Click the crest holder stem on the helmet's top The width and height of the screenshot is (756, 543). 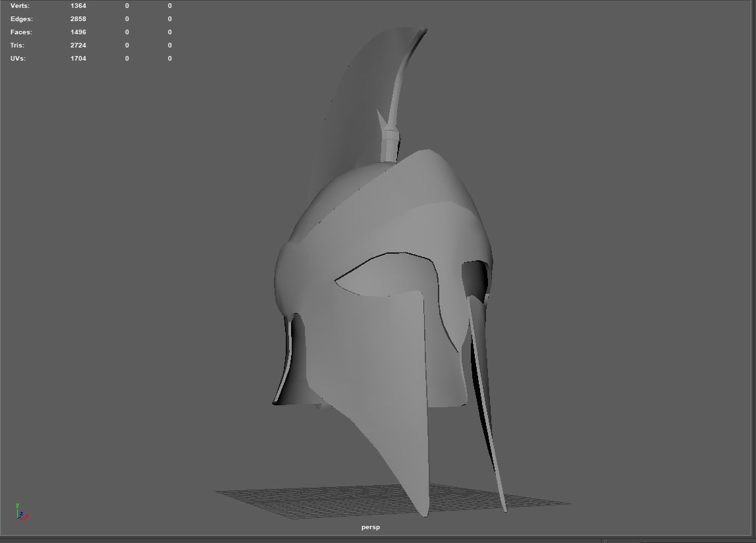[x=390, y=145]
